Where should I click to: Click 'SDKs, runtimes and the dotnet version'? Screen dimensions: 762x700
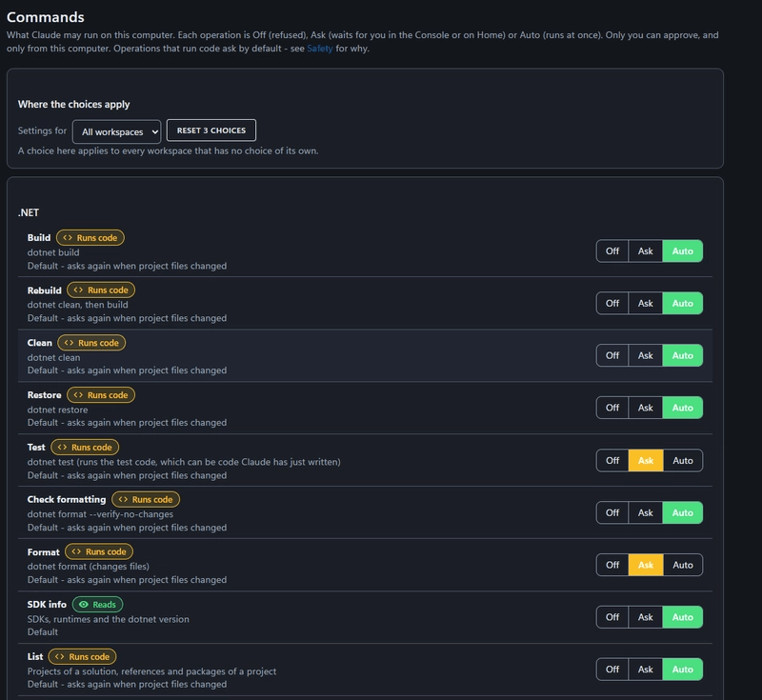[108, 619]
